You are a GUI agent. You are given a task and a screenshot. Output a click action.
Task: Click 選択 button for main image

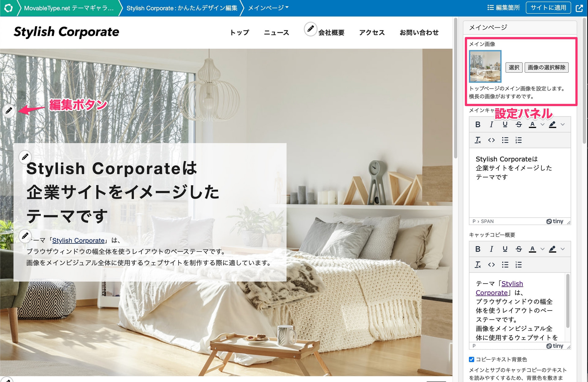pos(514,67)
